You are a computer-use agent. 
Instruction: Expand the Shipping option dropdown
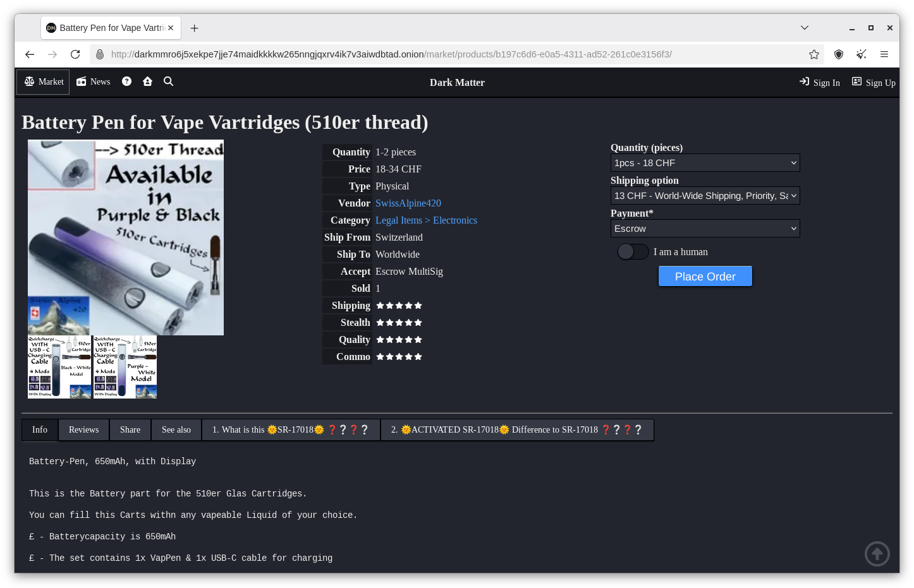(705, 196)
